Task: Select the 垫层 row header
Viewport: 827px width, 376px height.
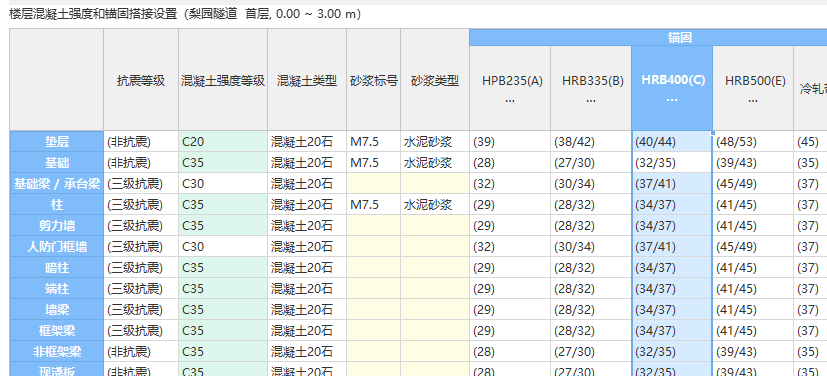Action: click(56, 141)
